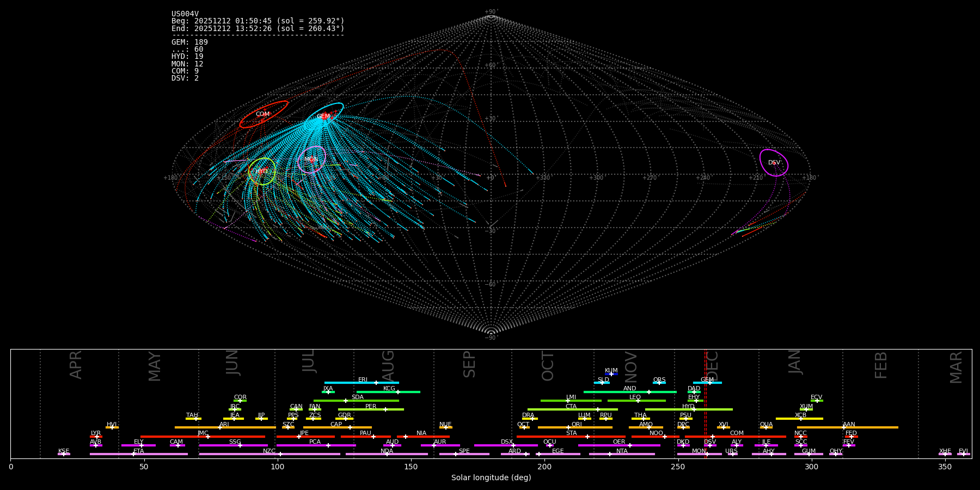Click the "200" solar longitude tick label
Screen dimensions: 980x490
[544, 467]
